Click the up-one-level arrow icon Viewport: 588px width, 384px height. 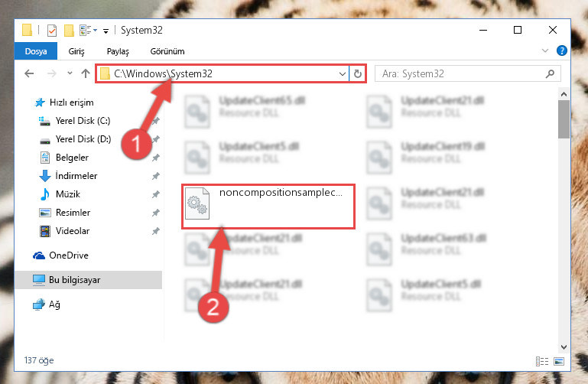(86, 73)
